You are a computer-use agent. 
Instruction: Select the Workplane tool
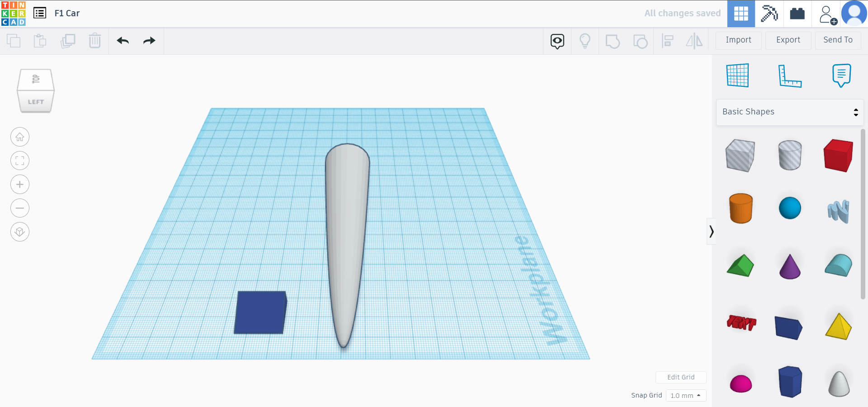point(738,75)
